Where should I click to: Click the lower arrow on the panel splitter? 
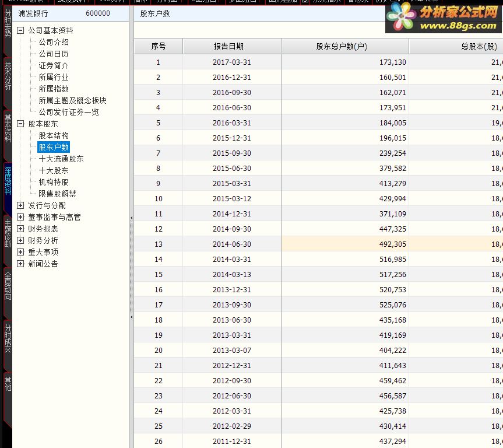(x=132, y=317)
